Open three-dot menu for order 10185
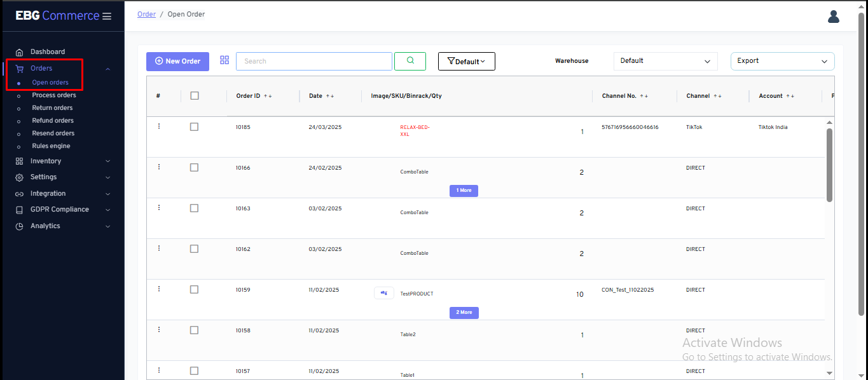Viewport: 868px width, 380px height. [x=159, y=126]
